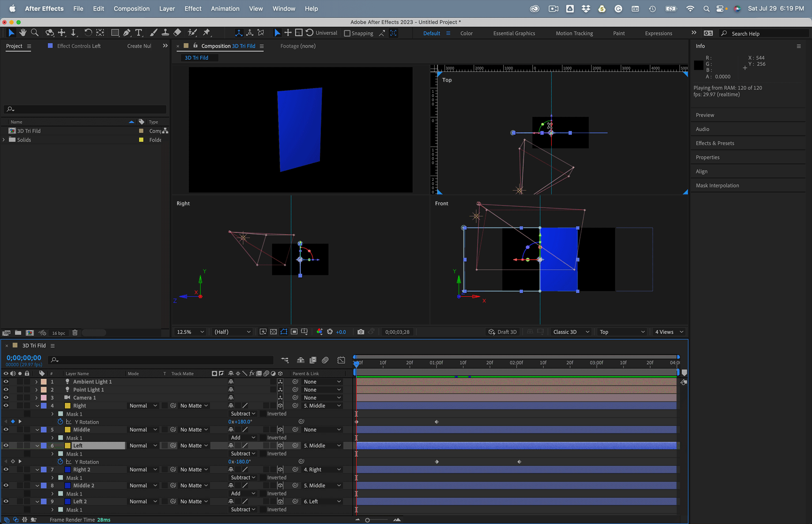
Task: Hide the Point Light 1 layer
Action: 6,390
